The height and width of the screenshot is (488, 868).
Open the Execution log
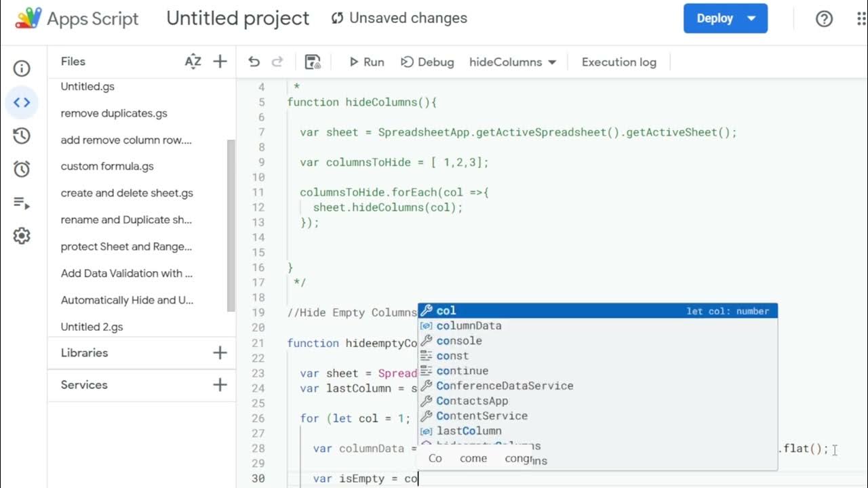point(618,62)
